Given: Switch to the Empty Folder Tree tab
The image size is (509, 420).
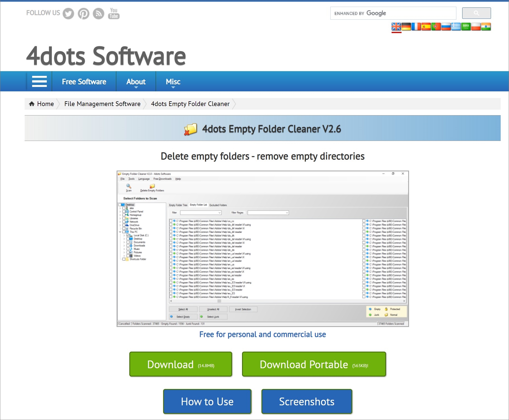Looking at the screenshot, I should coord(178,205).
